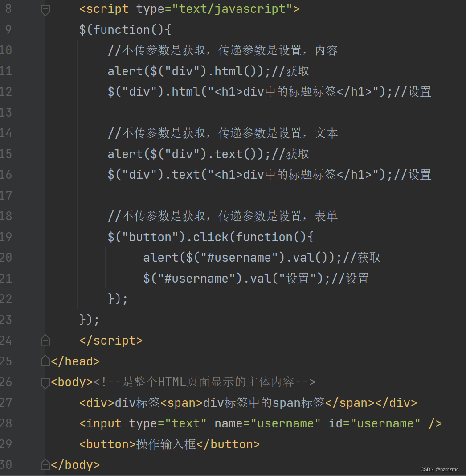Screen dimensions: 466x476
Task: Click the HTML comment on body line
Action: pos(204,382)
